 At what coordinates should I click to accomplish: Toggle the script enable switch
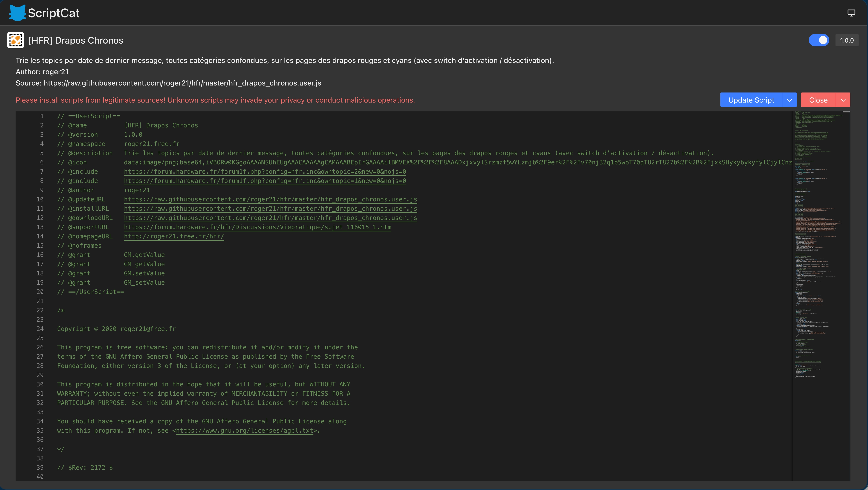pos(819,40)
